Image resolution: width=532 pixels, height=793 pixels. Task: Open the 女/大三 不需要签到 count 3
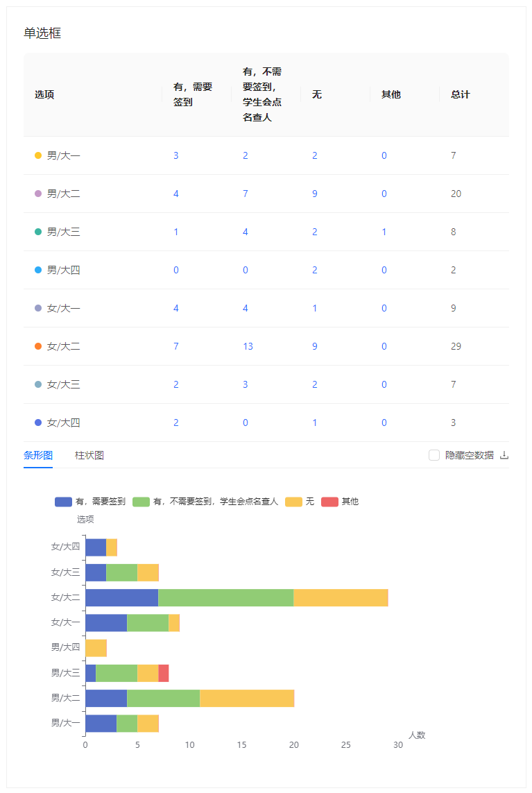(x=246, y=384)
